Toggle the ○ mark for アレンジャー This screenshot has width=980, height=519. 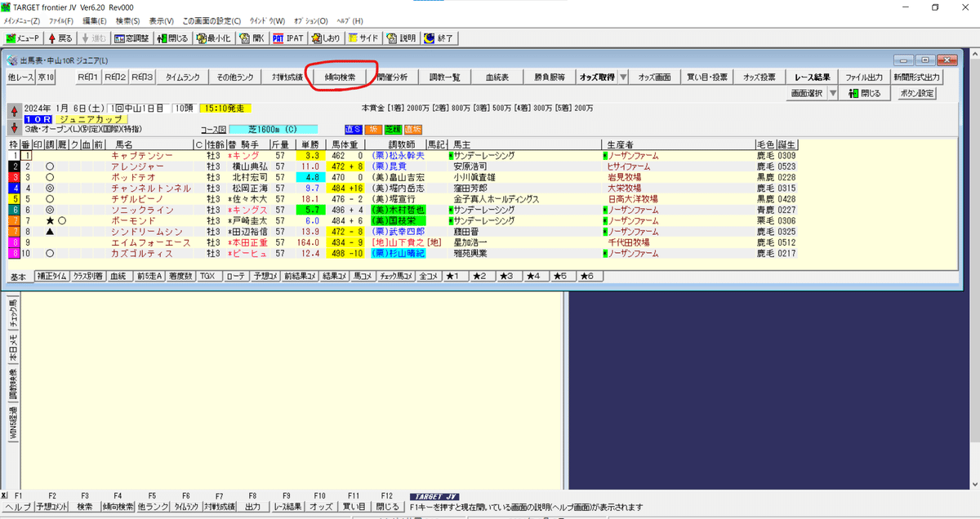[x=50, y=166]
